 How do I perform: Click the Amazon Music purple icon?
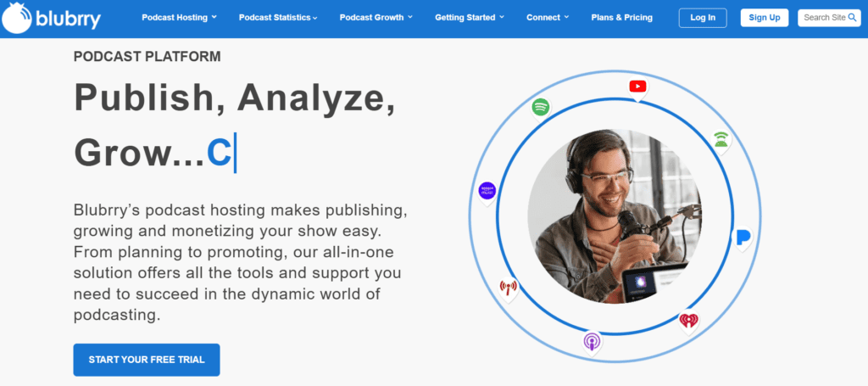(487, 191)
